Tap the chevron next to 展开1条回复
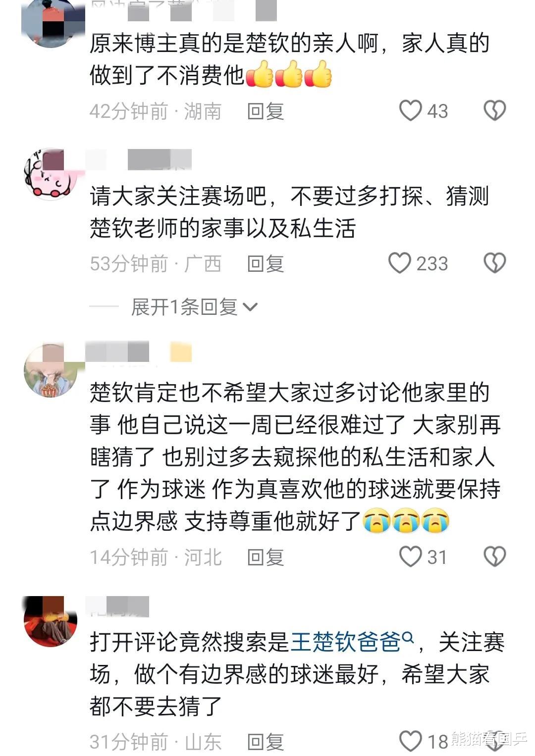This screenshot has width=535, height=756. point(250,307)
